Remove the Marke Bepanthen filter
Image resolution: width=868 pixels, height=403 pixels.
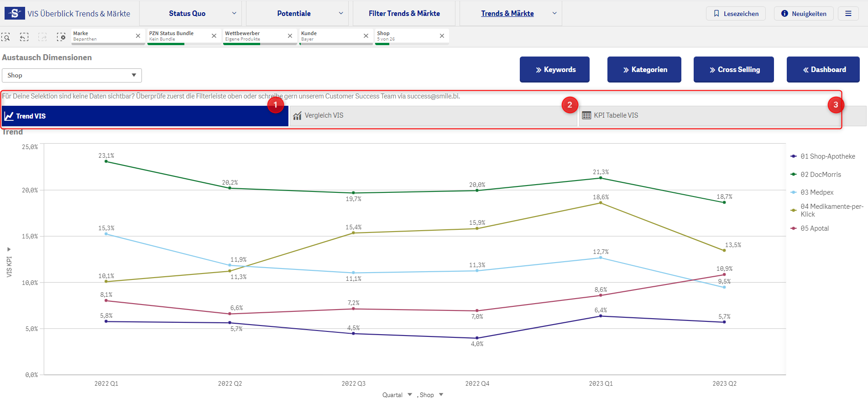(x=138, y=36)
